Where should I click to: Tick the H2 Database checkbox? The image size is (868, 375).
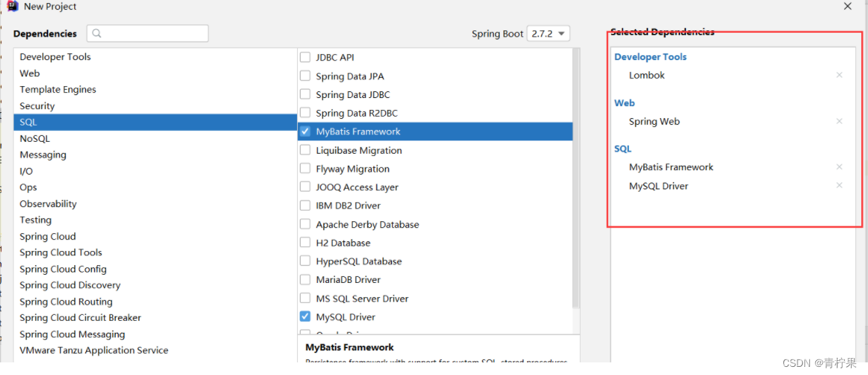click(x=305, y=243)
